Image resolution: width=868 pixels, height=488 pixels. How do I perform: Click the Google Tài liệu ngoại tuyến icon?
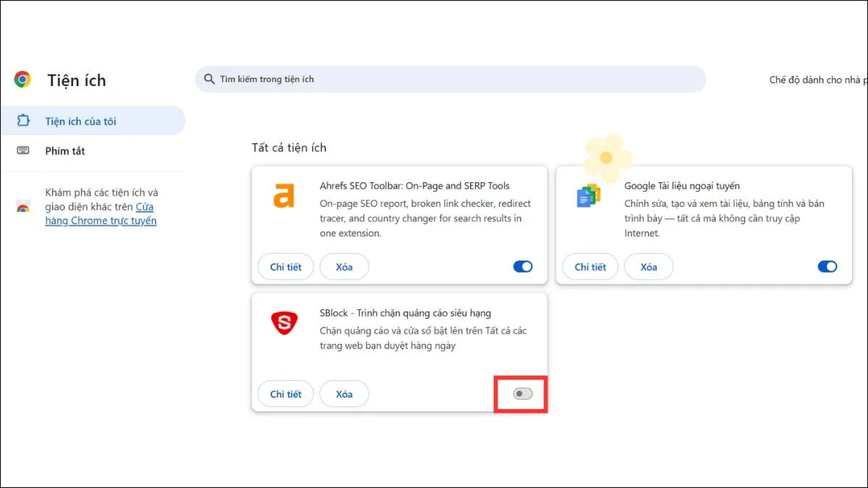coord(588,196)
